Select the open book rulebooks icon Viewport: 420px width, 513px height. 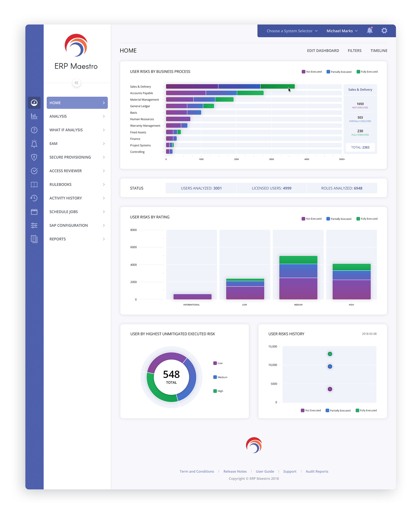click(x=34, y=185)
